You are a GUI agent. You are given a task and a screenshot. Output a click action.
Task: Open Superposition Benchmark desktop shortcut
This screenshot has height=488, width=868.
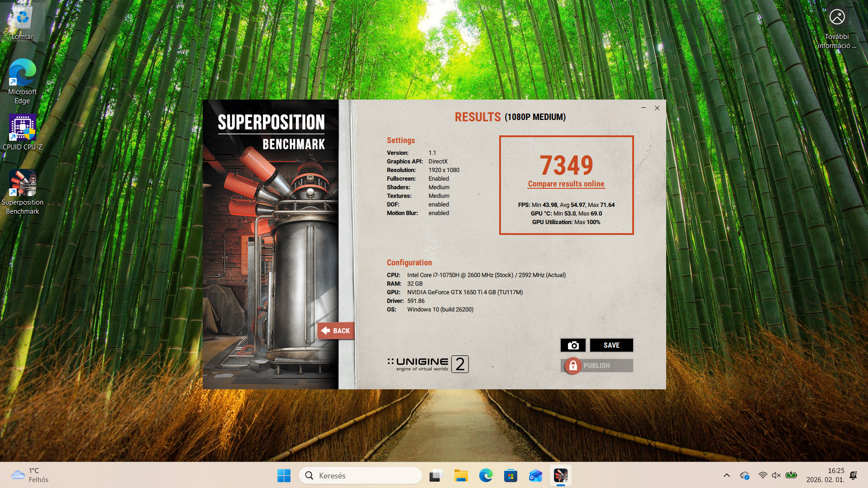22,192
